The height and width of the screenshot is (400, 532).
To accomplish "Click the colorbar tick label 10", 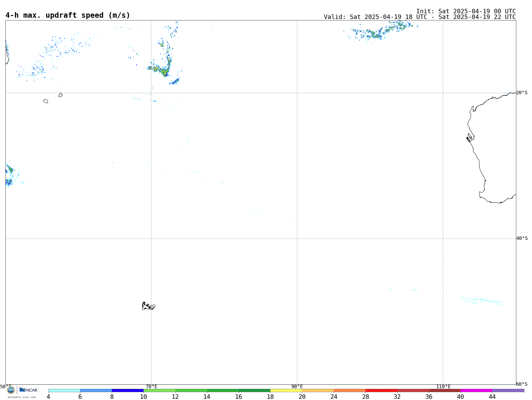I will [x=144, y=397].
